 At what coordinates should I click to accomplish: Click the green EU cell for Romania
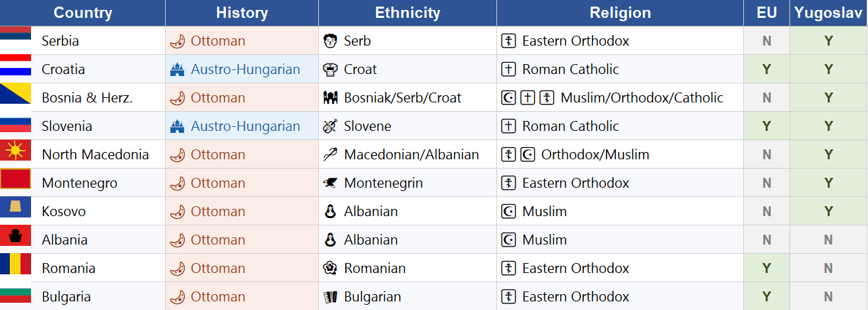pyautogui.click(x=766, y=268)
